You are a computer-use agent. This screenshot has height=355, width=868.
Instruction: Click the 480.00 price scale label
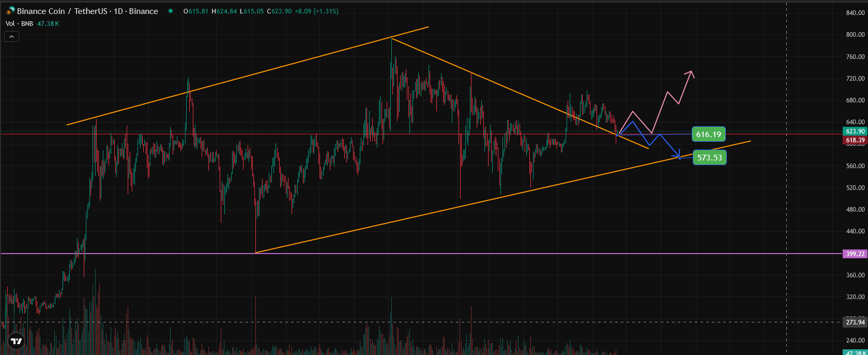click(855, 210)
